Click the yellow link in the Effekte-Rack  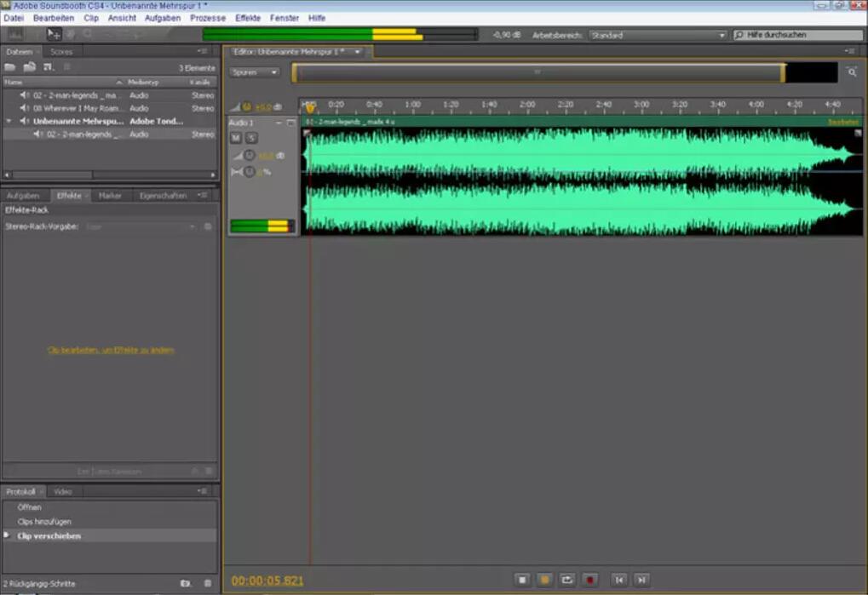click(111, 350)
